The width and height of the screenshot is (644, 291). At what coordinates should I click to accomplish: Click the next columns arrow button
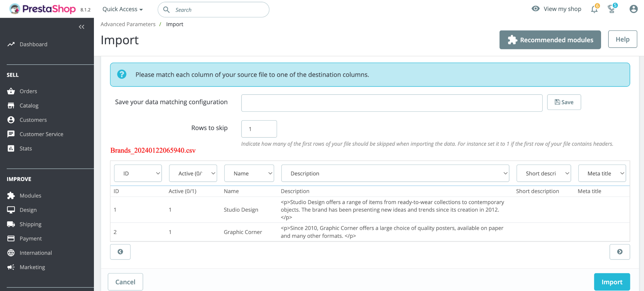tap(620, 252)
